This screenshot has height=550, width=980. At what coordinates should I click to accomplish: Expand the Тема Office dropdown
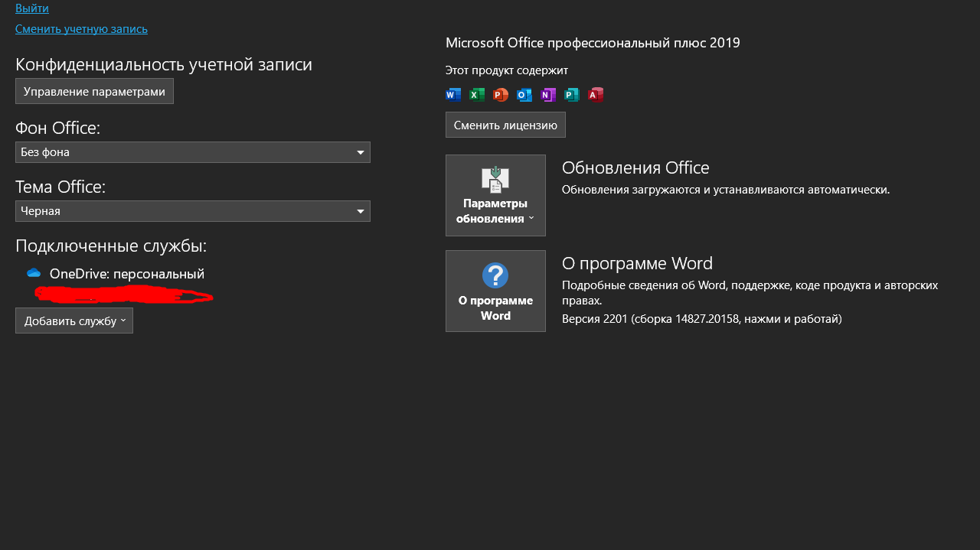tap(193, 211)
